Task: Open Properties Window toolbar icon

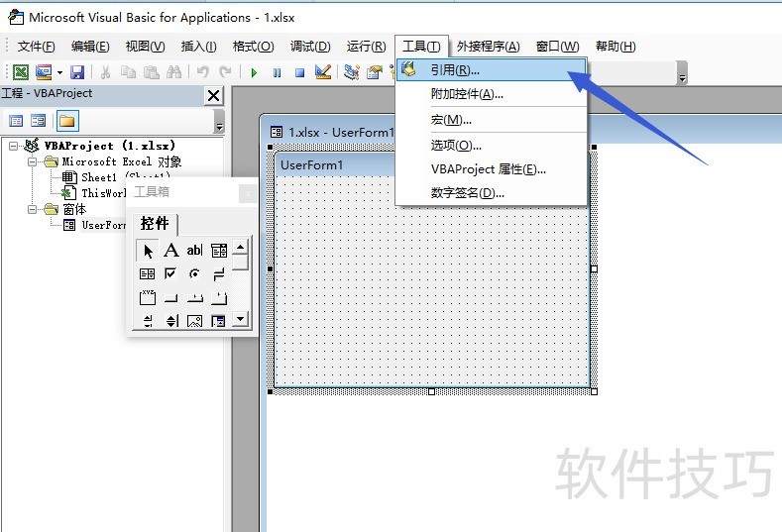Action: [x=375, y=72]
